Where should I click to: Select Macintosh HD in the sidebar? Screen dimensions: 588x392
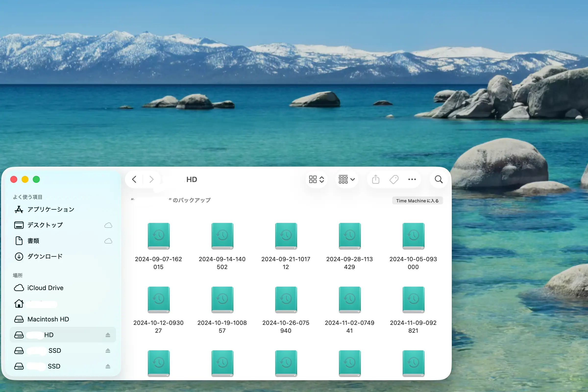48,319
